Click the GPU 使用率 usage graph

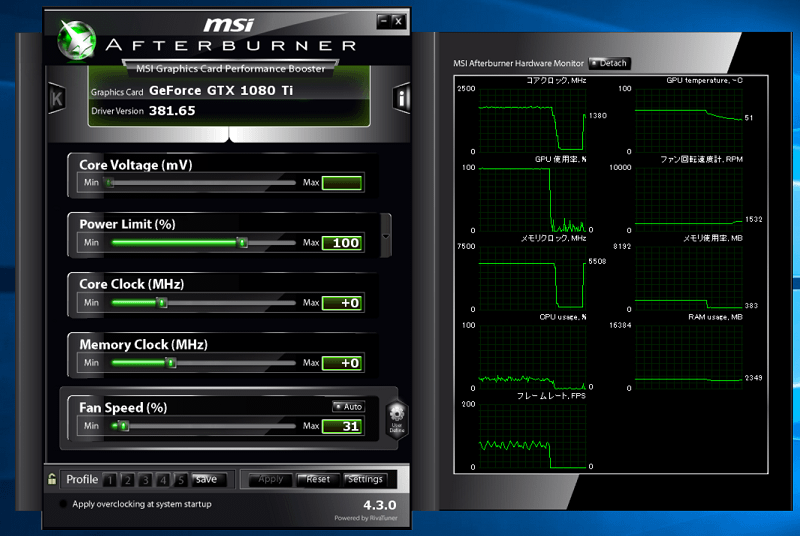click(532, 199)
